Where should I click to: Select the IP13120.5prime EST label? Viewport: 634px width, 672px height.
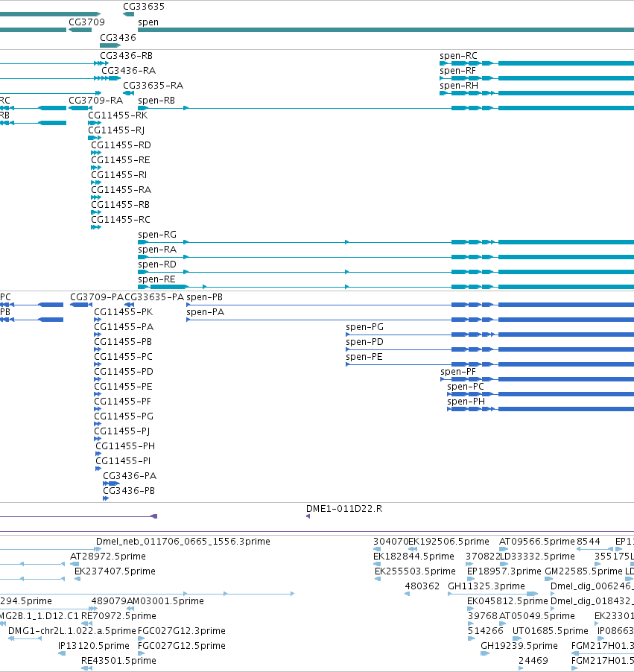[x=94, y=646]
